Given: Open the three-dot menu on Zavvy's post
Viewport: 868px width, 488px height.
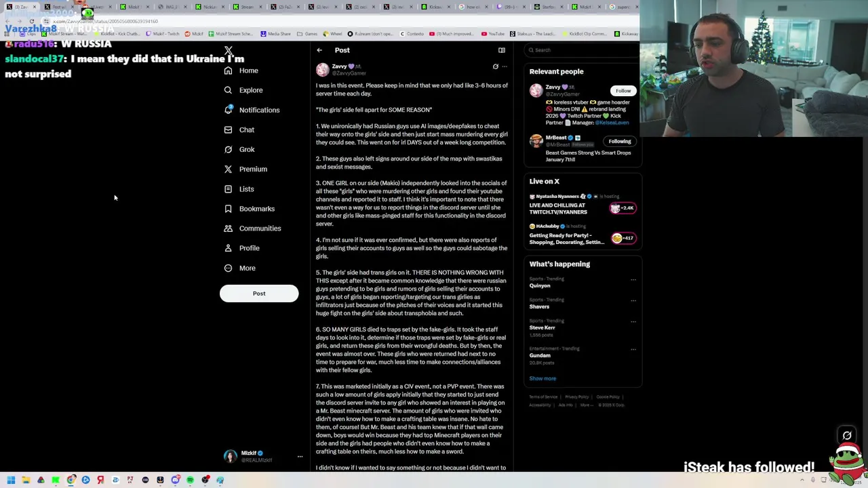Looking at the screenshot, I should (505, 66).
